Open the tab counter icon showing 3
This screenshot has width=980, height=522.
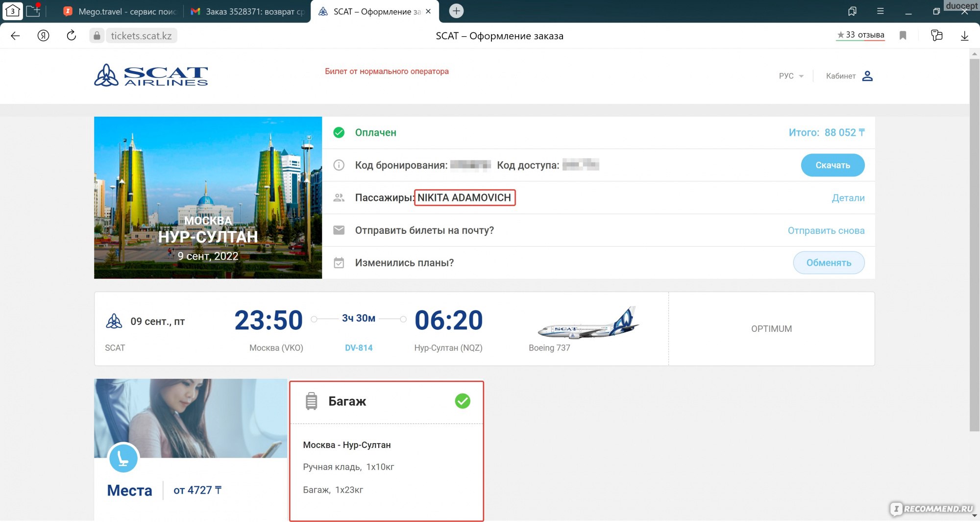point(13,11)
